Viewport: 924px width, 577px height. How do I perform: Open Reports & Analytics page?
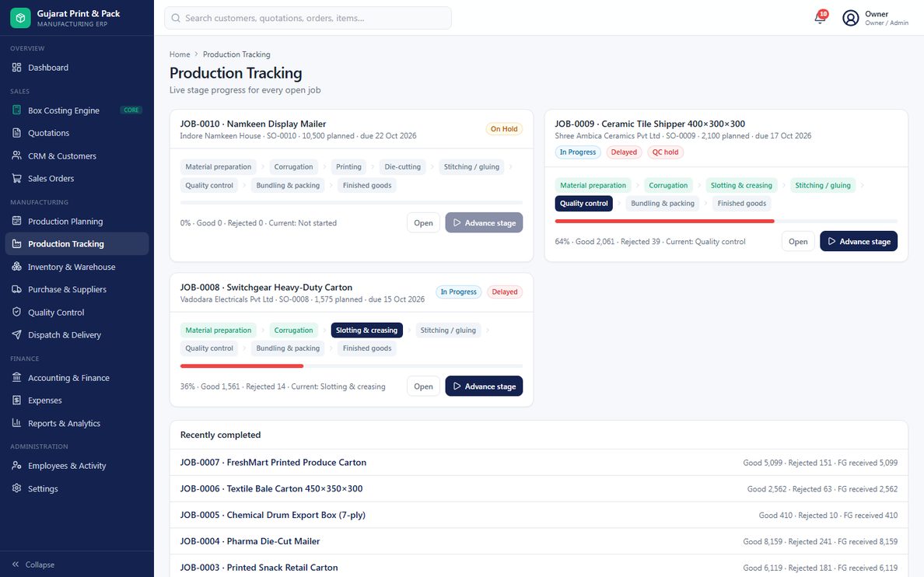[76, 422]
